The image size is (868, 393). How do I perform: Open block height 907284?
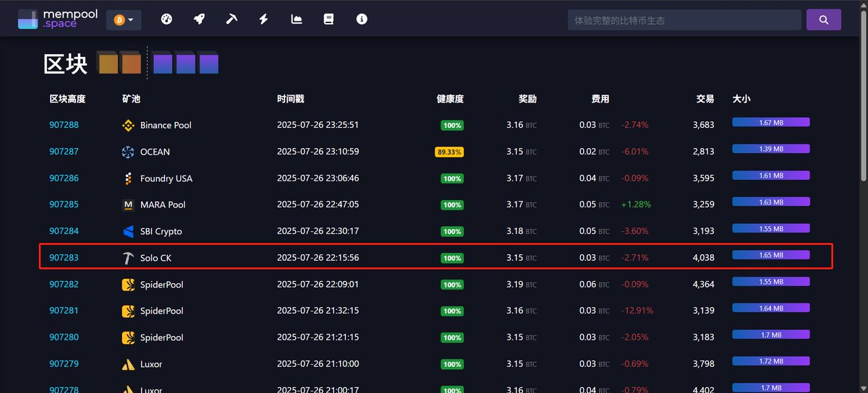64,231
